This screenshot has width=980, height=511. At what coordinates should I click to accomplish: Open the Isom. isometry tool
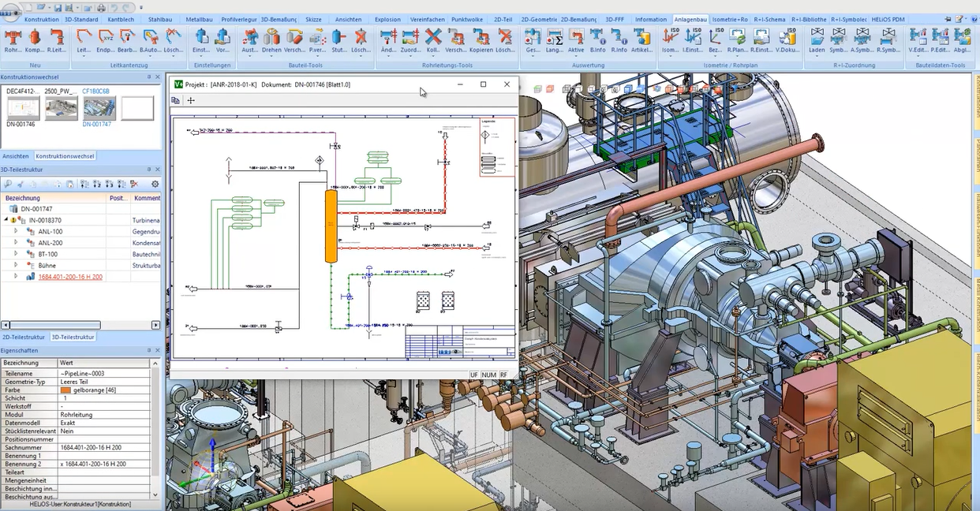click(670, 38)
